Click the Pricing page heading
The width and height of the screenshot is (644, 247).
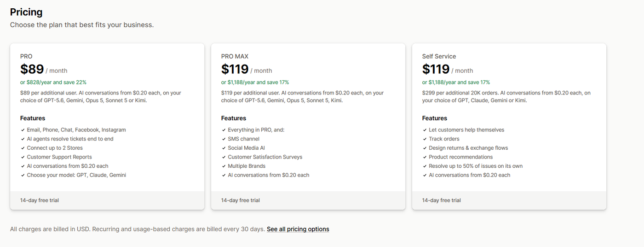click(x=26, y=12)
